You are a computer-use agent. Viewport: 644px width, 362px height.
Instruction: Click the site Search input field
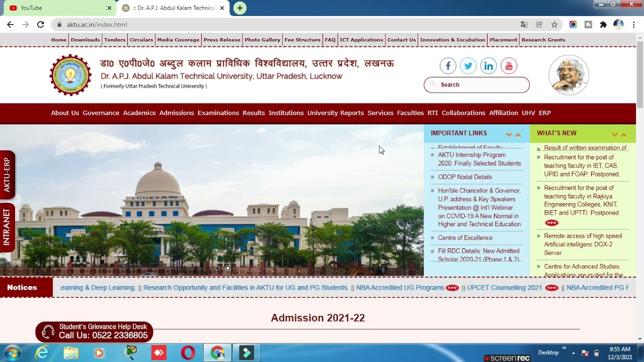pyautogui.click(x=477, y=84)
